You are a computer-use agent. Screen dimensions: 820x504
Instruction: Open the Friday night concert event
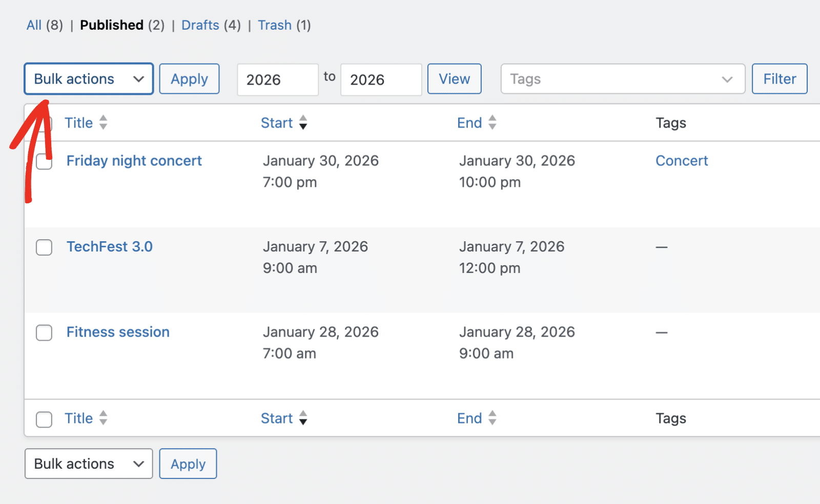tap(134, 160)
